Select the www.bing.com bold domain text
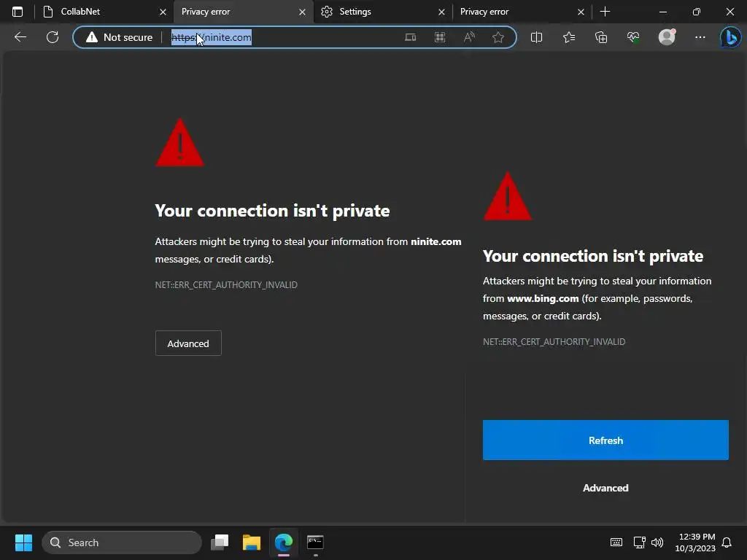 click(x=543, y=298)
